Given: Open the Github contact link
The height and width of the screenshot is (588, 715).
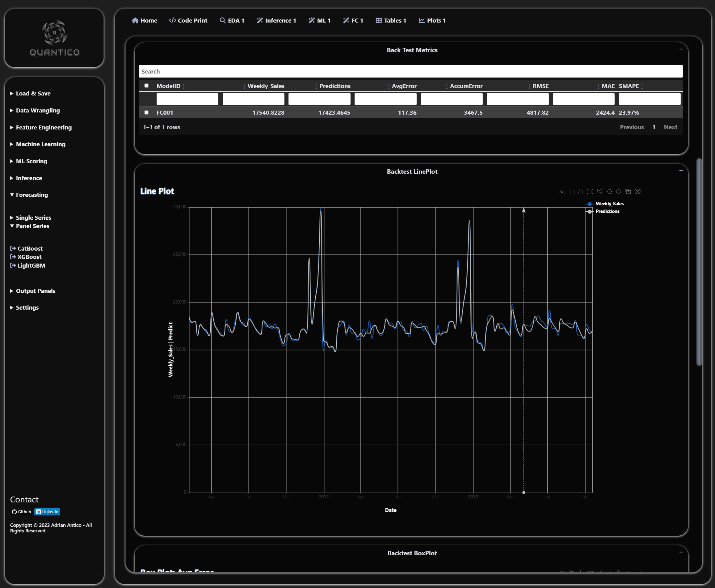Looking at the screenshot, I should click(21, 512).
